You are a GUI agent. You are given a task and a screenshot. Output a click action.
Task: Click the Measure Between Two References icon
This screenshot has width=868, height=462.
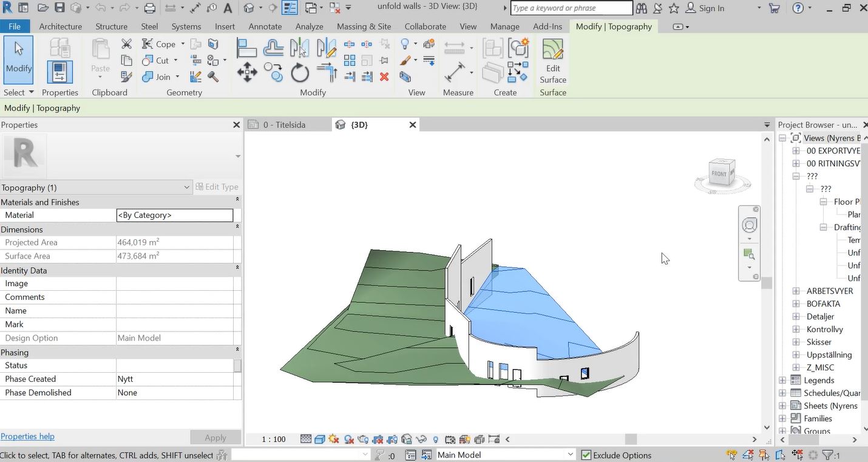pos(455,47)
